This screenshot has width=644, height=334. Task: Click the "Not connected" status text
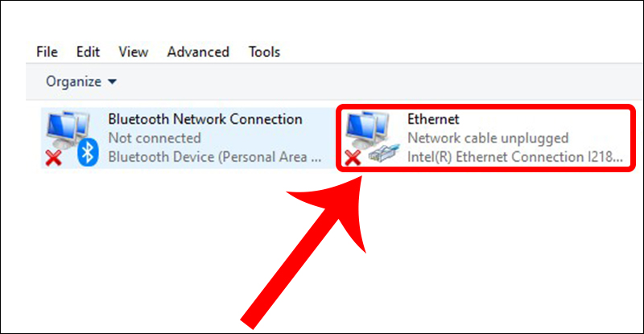click(x=154, y=138)
